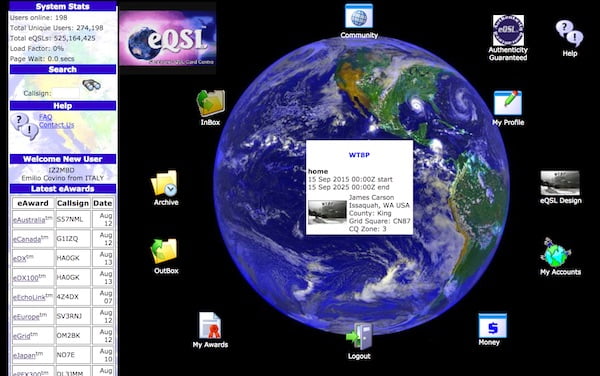Select callsign 4Z4DX in the table
The image size is (600, 376).
click(x=68, y=296)
